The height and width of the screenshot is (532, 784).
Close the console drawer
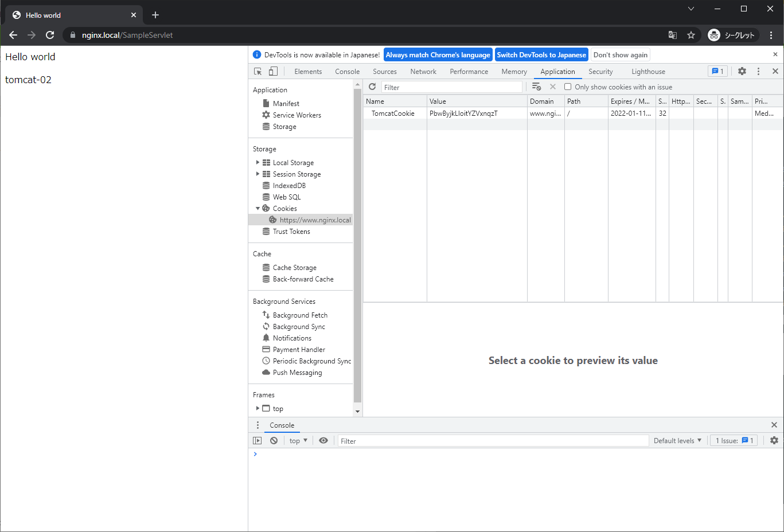[x=774, y=425]
